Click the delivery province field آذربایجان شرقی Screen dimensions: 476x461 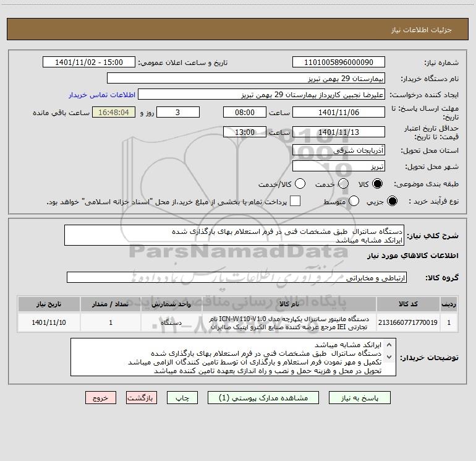coord(339,150)
